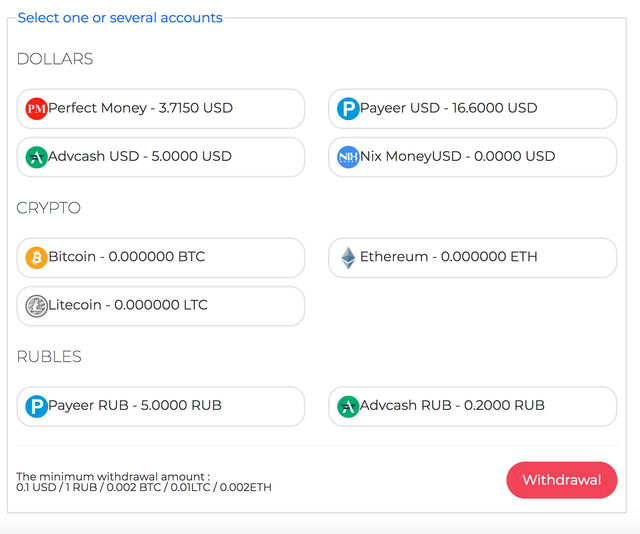Select the Perfect Money 3.7150 USD account
The image size is (640, 534).
(161, 109)
